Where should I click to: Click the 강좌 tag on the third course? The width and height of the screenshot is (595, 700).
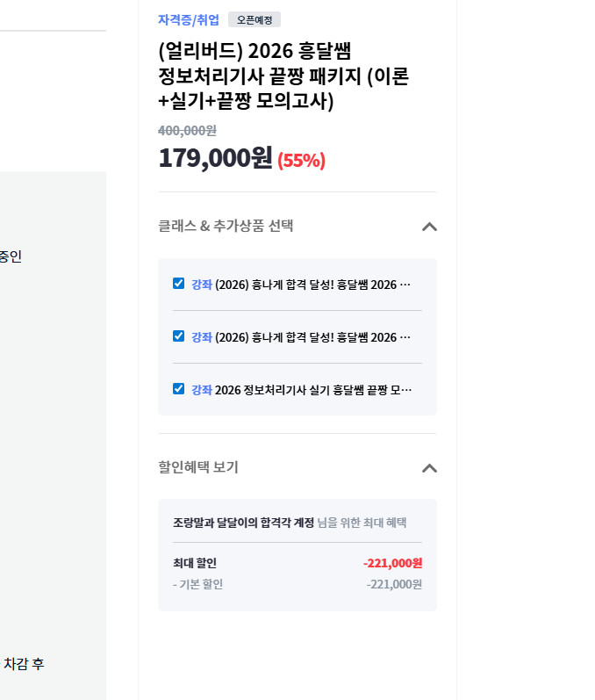[x=202, y=390]
